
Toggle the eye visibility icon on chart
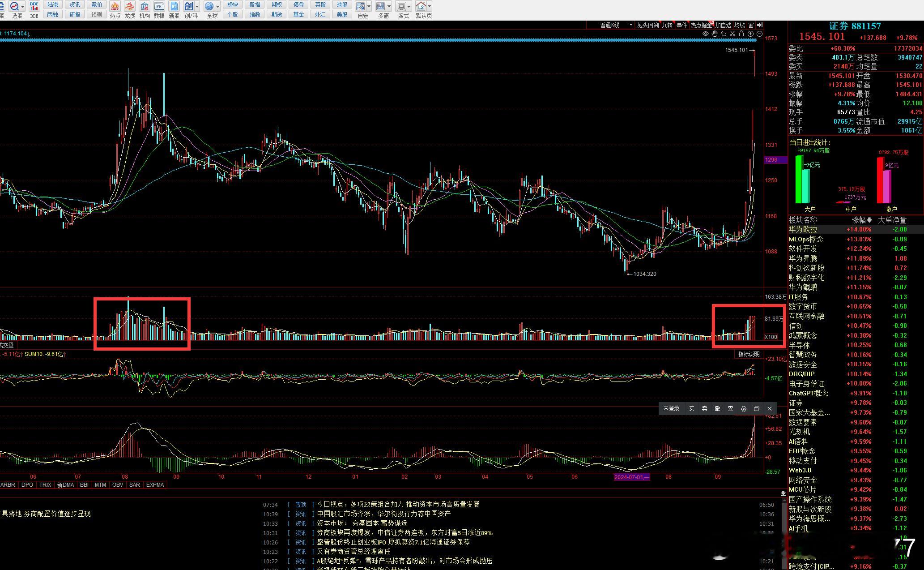[x=706, y=34]
